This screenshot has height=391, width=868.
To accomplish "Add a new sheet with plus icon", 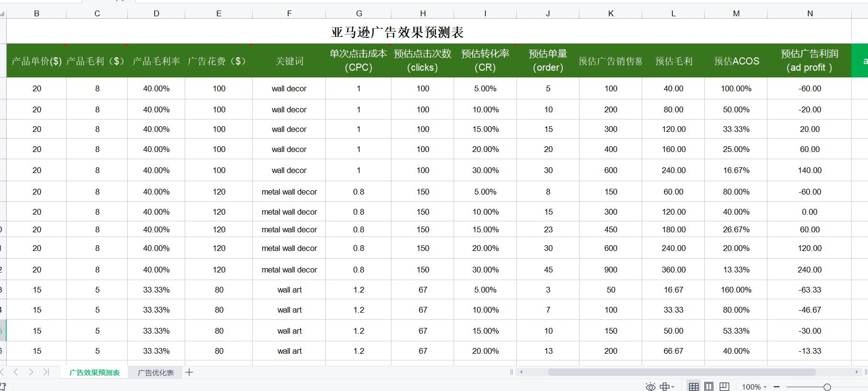I will click(189, 372).
